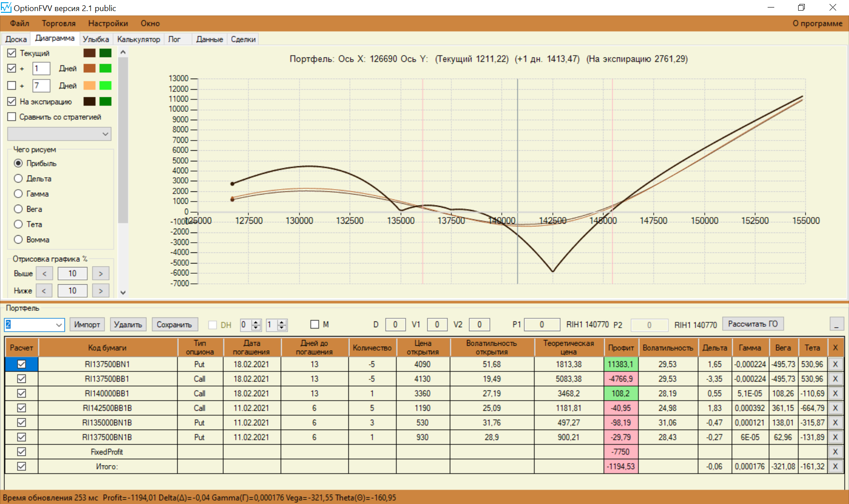Screen dimensions: 849x504
Task: Click the decrease arrow next to Ниже
Action: (x=44, y=291)
